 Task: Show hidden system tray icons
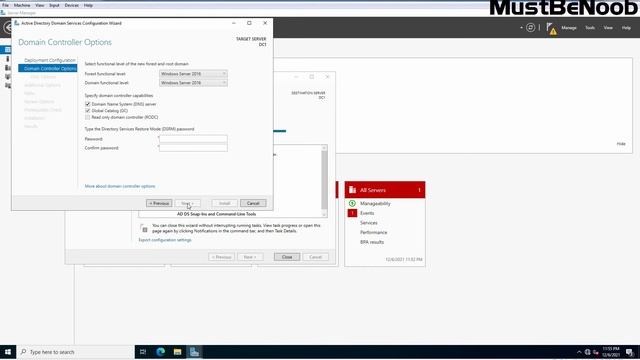click(579, 352)
